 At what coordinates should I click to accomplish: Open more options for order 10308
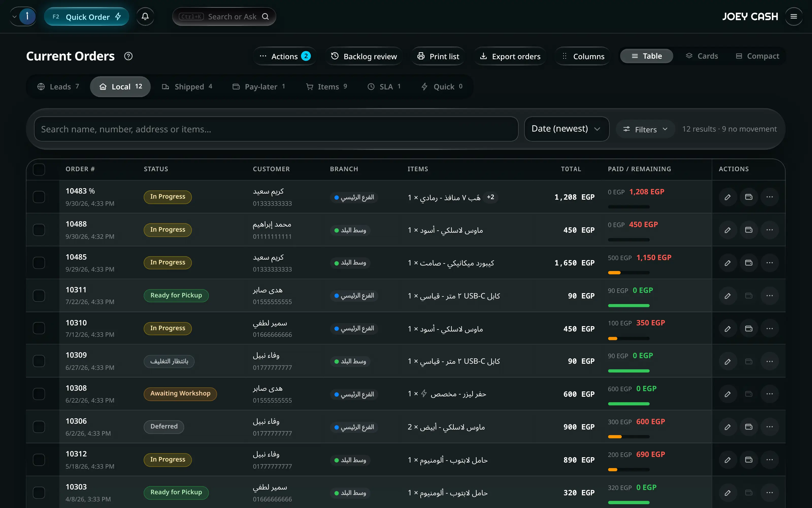(770, 394)
